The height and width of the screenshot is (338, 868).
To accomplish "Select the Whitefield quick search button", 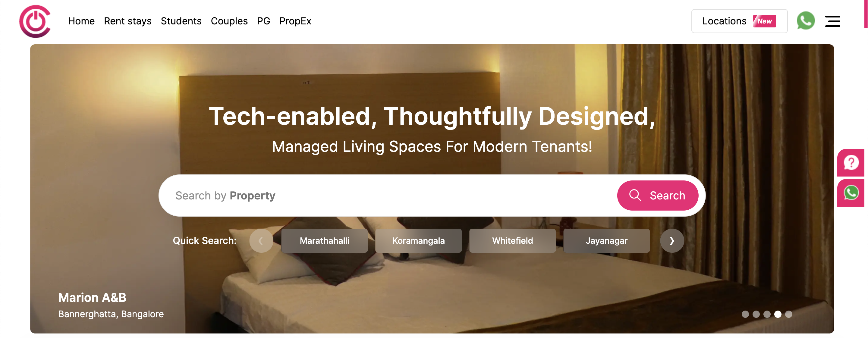I will pos(512,241).
